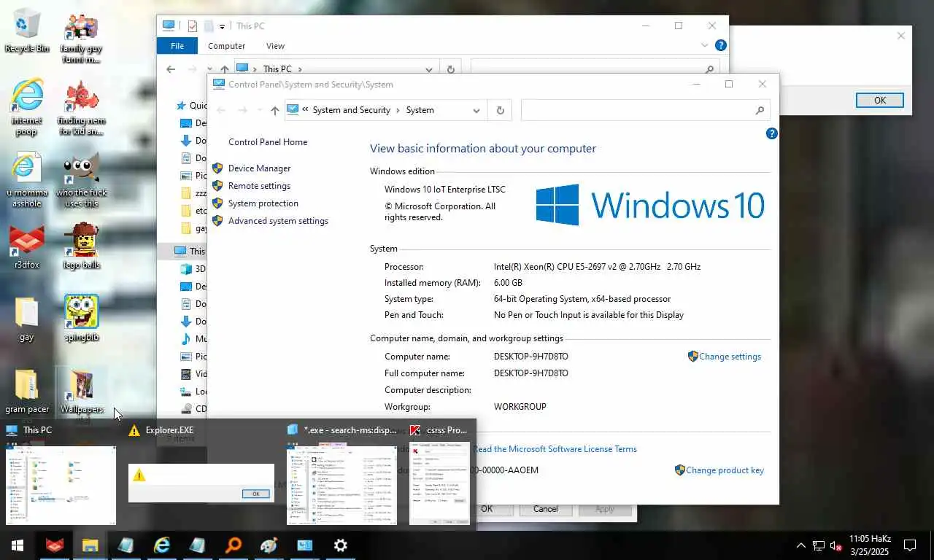
Task: Select the finding nem desktop shortcut
Action: tap(81, 107)
